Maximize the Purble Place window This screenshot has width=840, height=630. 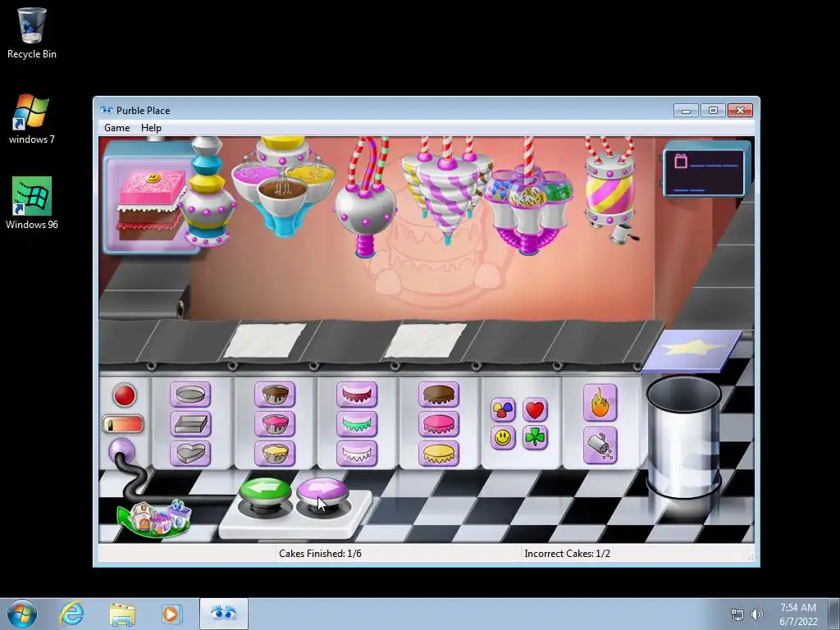coord(713,111)
